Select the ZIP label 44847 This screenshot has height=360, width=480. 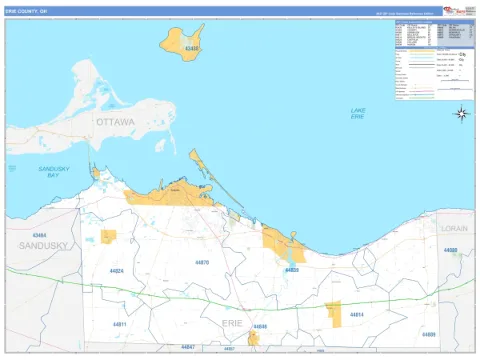[188, 347]
